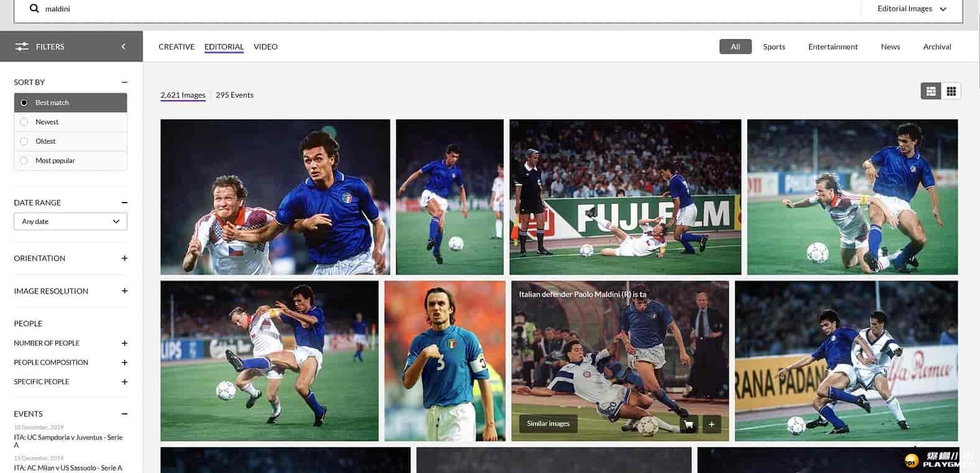Screen dimensions: 980x473
Task: Expand the Orientation filter
Action: click(124, 259)
